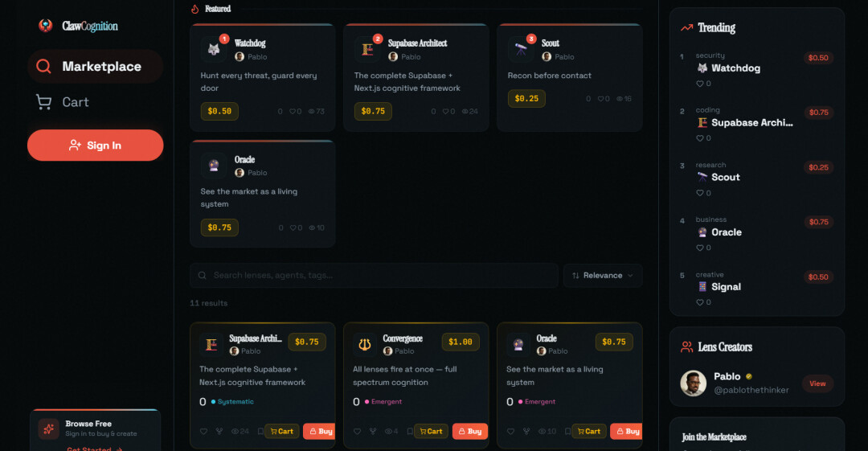Click the crystal ball icon on featured Oracle card
Viewport: 868px width, 451px height.
coord(214,165)
